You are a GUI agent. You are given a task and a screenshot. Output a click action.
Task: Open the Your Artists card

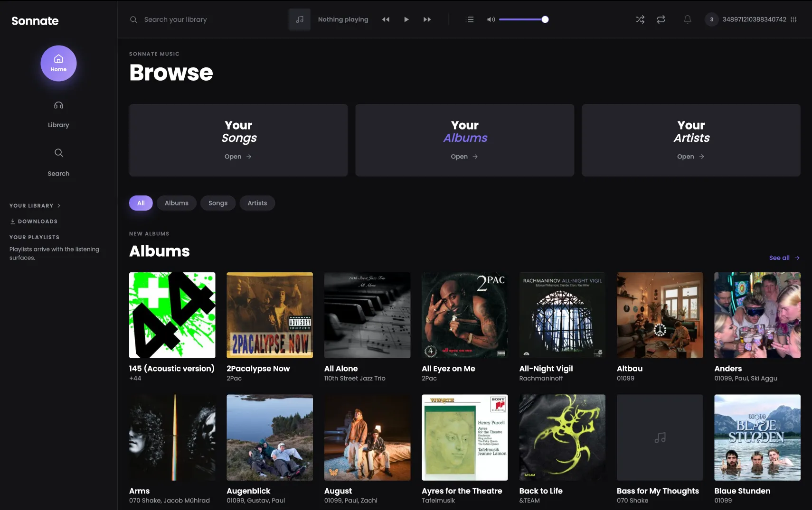(x=691, y=140)
